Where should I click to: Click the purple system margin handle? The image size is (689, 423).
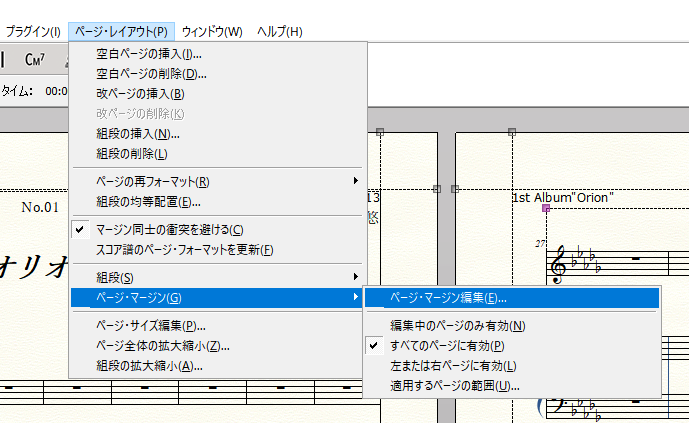tap(545, 208)
